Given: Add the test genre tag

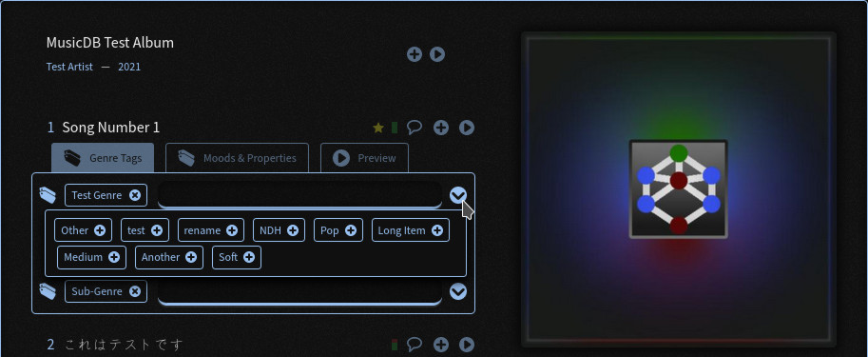Looking at the screenshot, I should (157, 230).
